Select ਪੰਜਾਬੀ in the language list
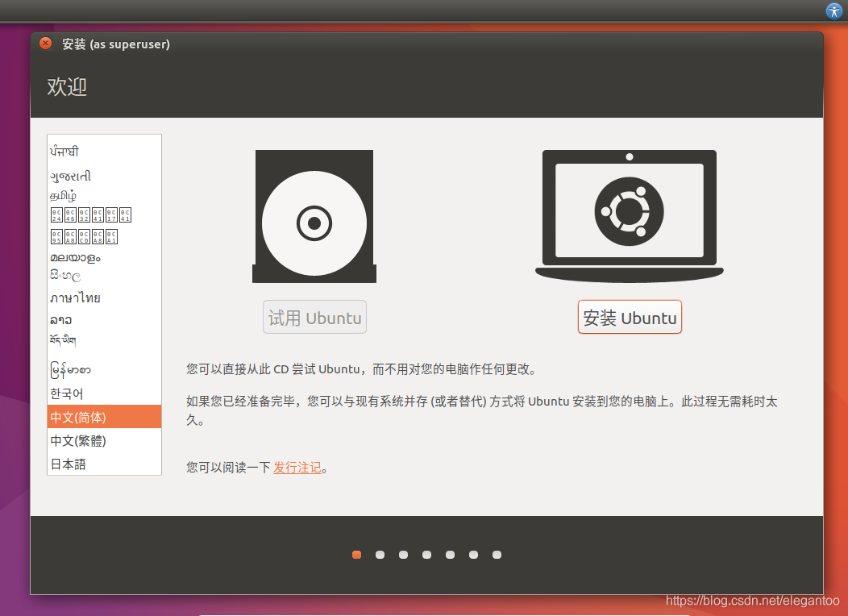 [104, 152]
